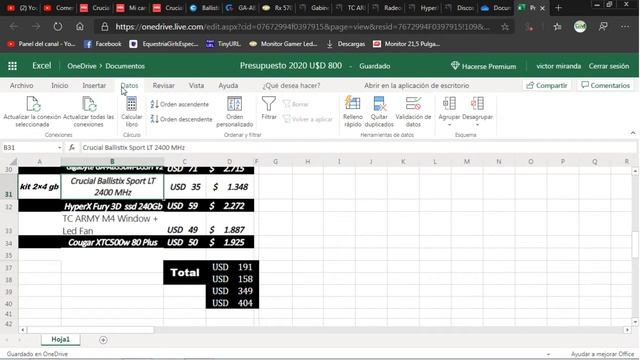Open the browser favorites list icon
The image size is (640, 360).
(558, 27)
